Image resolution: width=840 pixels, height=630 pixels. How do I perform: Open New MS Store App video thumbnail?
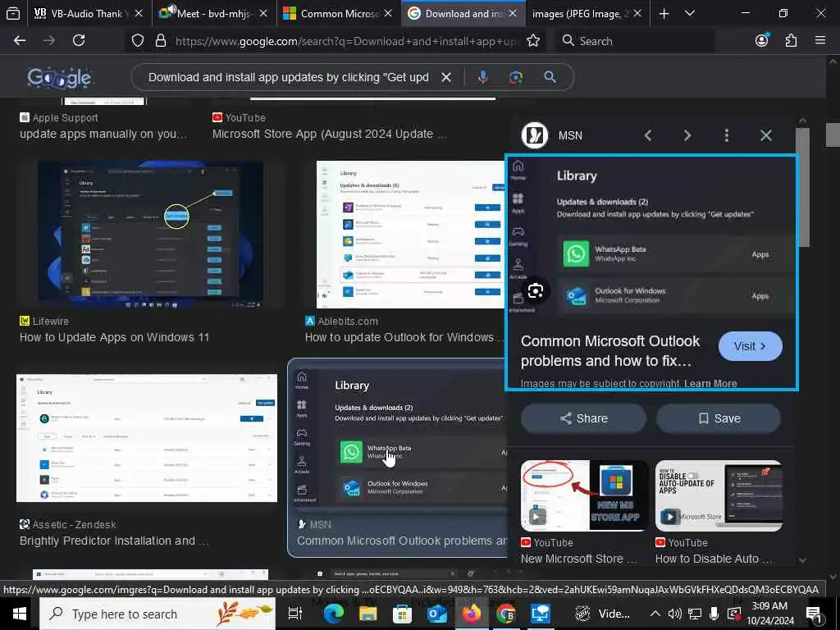[584, 495]
